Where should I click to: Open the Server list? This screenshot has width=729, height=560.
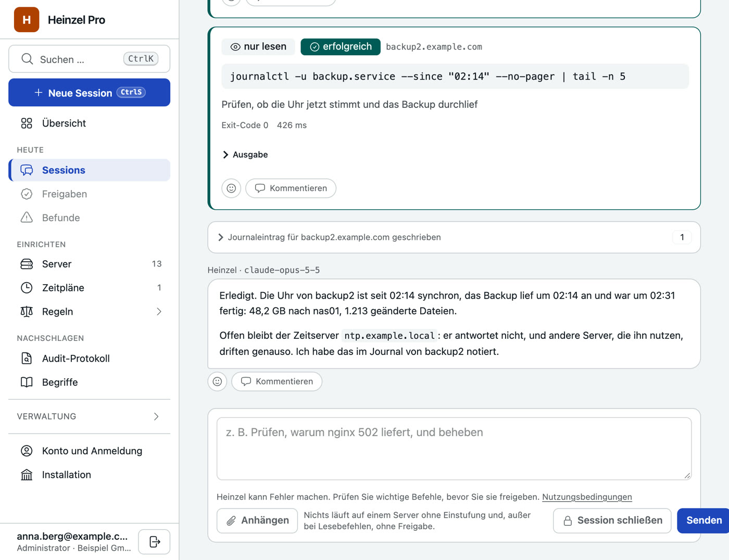(90, 264)
